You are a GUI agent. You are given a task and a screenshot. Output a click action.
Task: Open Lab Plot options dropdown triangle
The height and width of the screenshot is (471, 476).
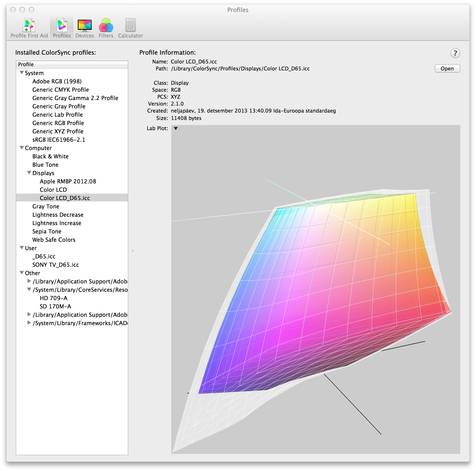[x=176, y=128]
